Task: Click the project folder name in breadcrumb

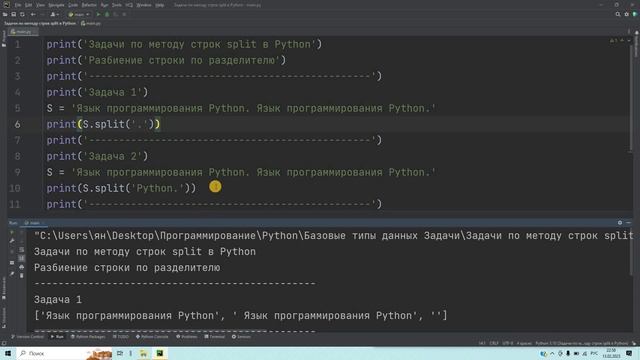Action: pyautogui.click(x=40, y=23)
